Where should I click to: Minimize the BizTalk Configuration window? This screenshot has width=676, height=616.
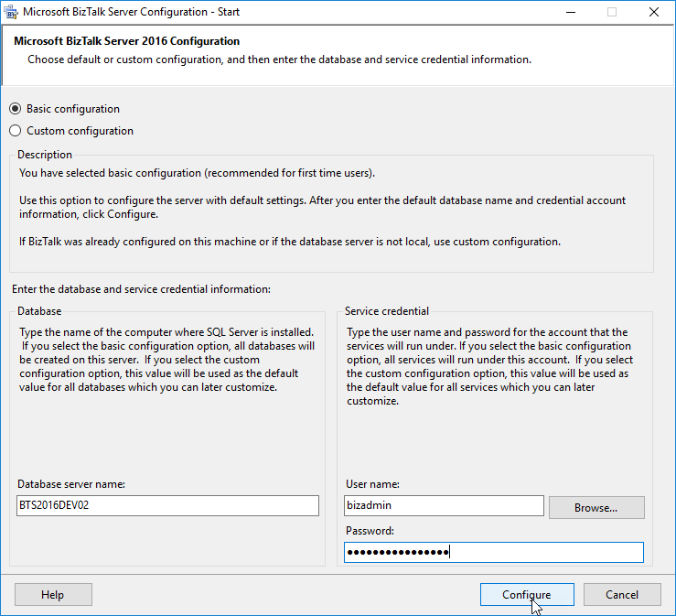(x=571, y=12)
